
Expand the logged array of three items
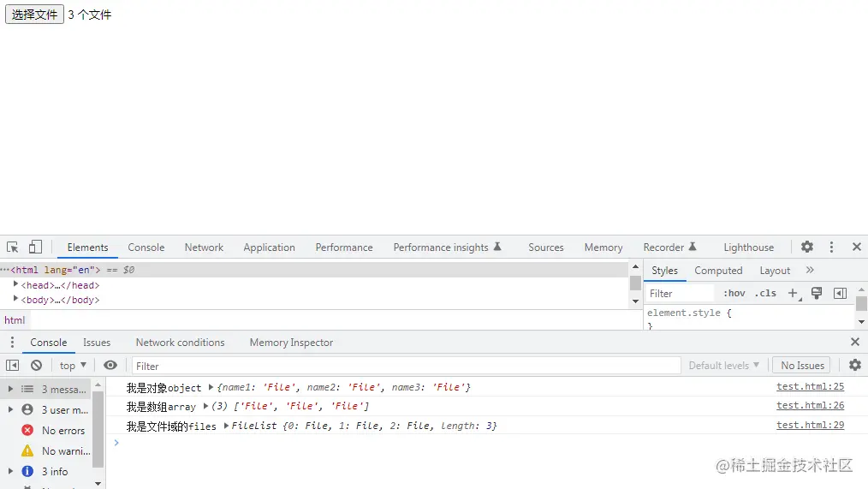[205, 406]
